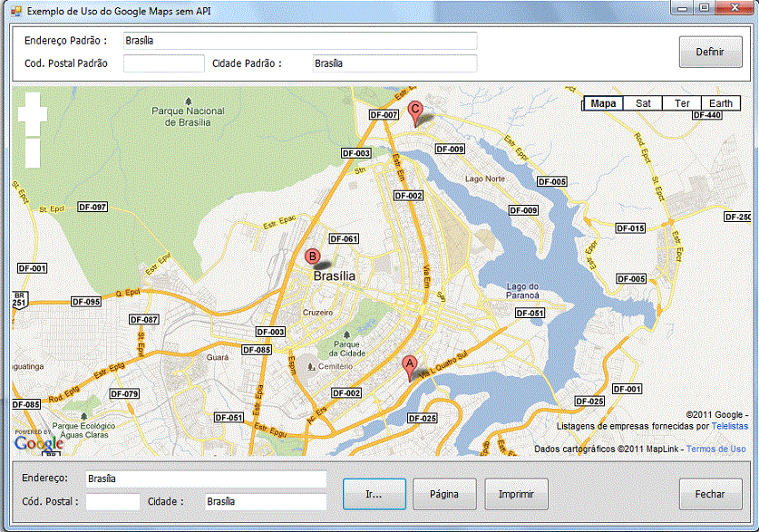Click map marker B near Brasília
Viewport: 759px width, 532px height.
[311, 257]
